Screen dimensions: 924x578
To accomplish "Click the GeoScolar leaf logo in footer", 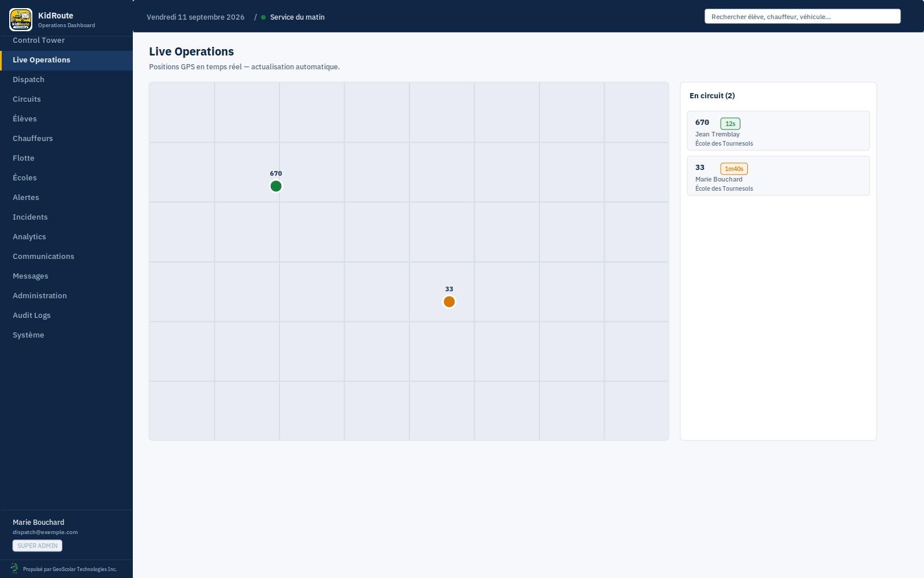I will 14,569.
